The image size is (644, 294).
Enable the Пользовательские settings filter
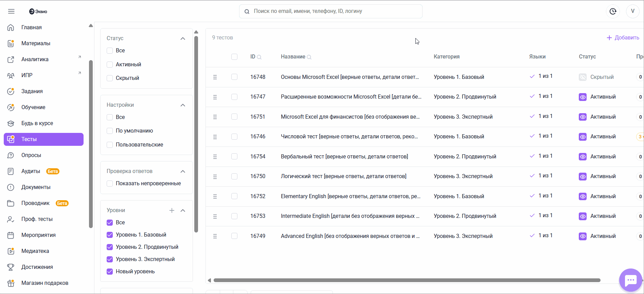(x=110, y=144)
